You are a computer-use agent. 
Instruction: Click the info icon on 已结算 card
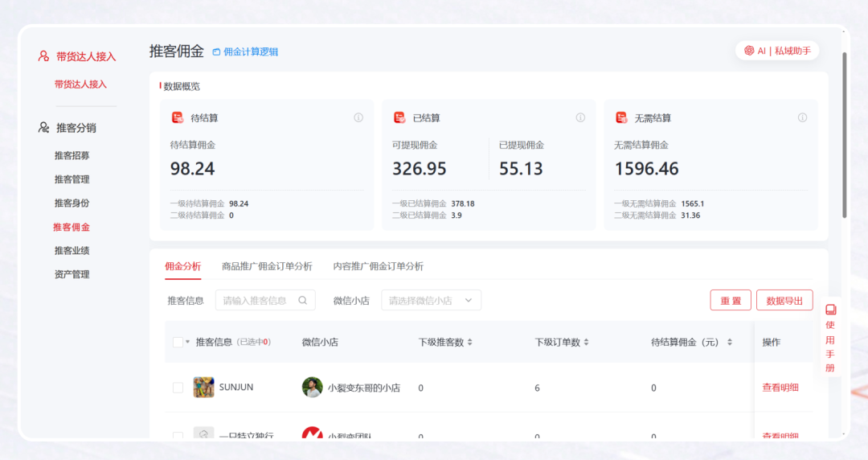580,117
